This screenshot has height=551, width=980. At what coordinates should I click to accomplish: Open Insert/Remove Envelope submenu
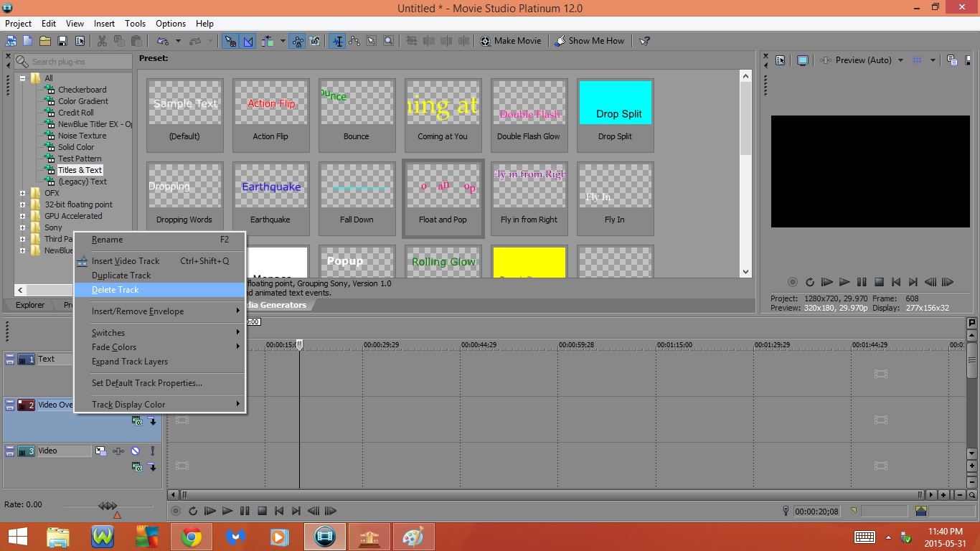tap(159, 311)
